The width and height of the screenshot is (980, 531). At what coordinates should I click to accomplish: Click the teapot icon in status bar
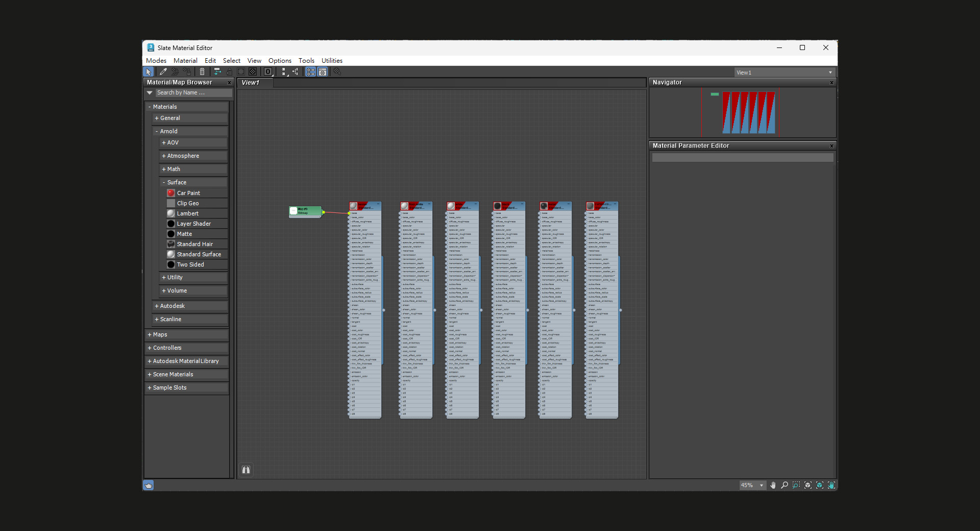(149, 485)
